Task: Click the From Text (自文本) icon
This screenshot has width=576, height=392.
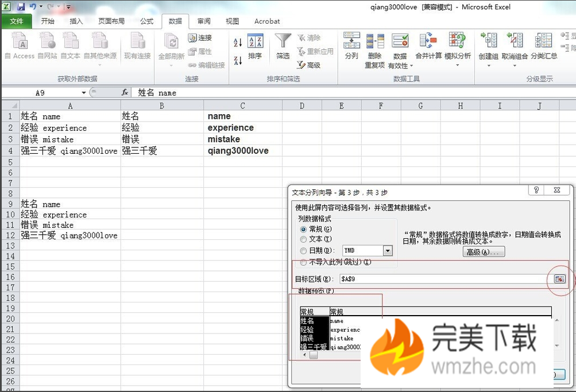Action: (x=70, y=45)
